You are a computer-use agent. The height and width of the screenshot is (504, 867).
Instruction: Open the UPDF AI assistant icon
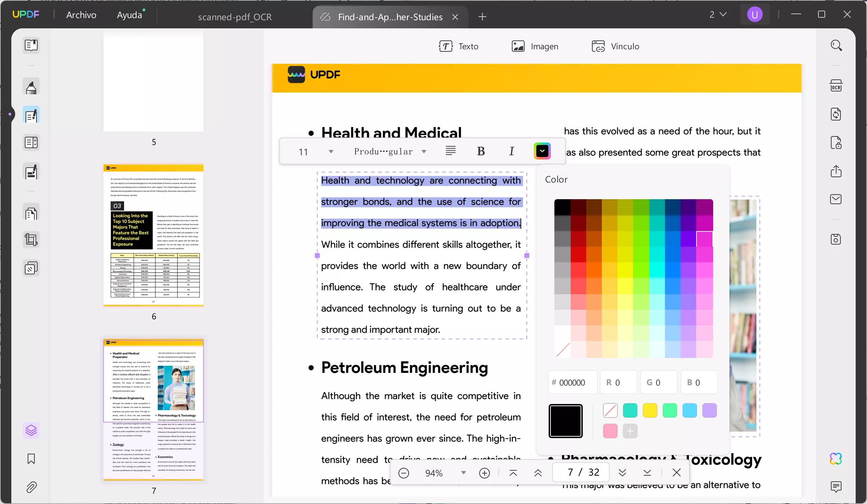(836, 459)
